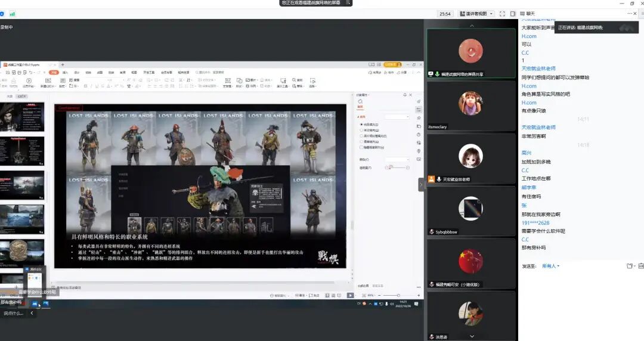Viewport: 644px width, 341px height.
Task: Open the 开发工具 ribbon tab in WPS
Action: pyautogui.click(x=148, y=72)
